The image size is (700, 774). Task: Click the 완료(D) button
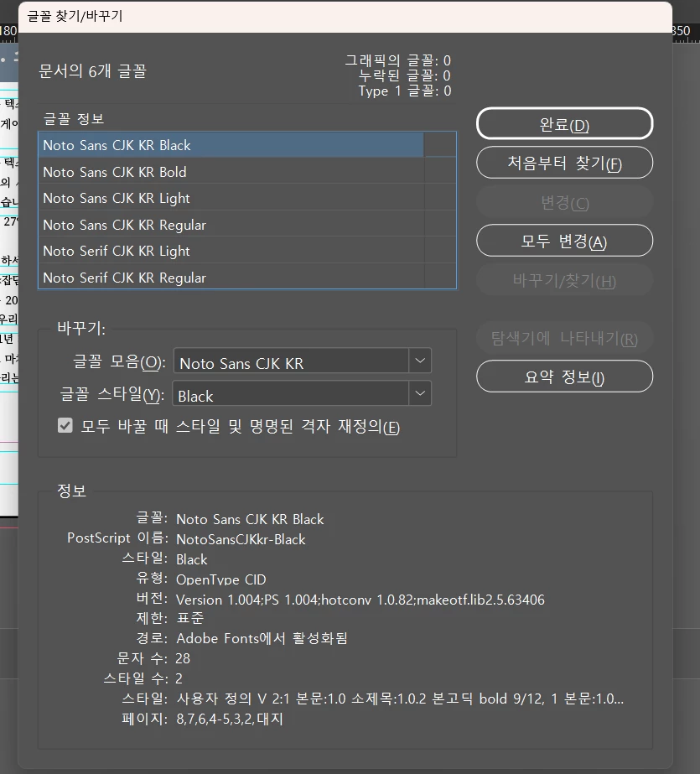tap(564, 124)
